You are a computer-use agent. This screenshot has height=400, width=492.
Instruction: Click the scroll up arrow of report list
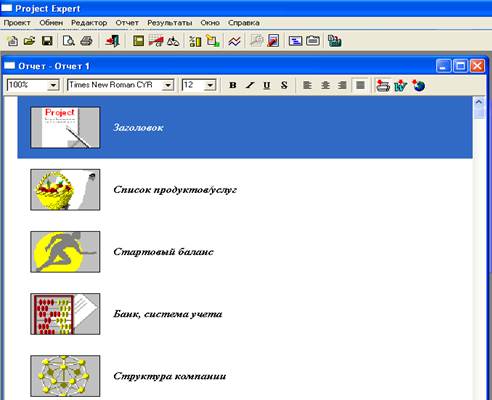[479, 103]
